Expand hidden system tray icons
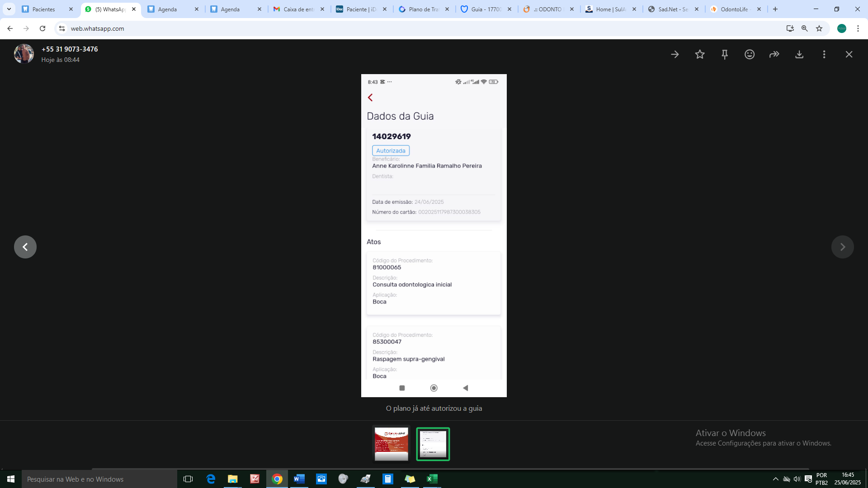This screenshot has width=868, height=488. click(x=776, y=479)
